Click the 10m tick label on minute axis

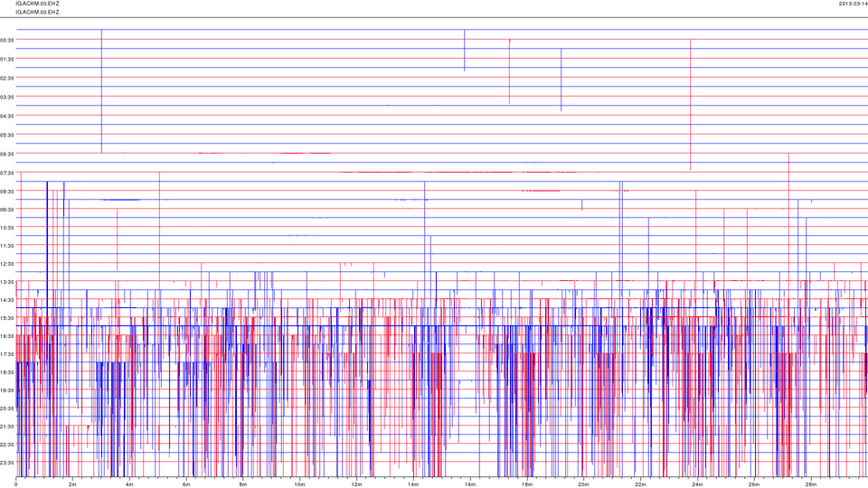click(299, 484)
